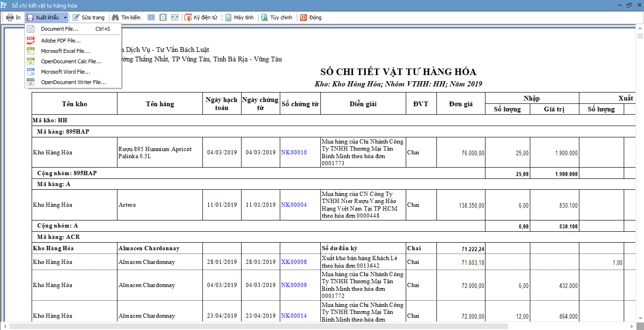Click the Ký điện tử signature icon
The width and height of the screenshot is (644, 330).
point(188,17)
